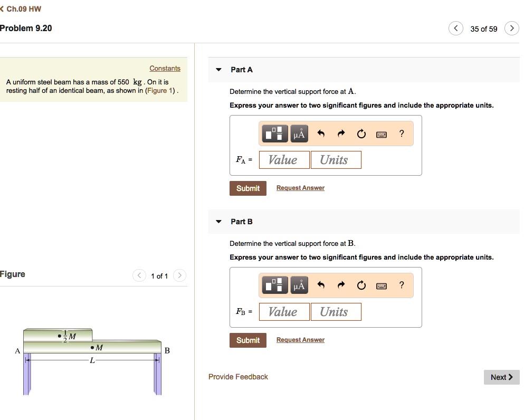The height and width of the screenshot is (420, 524).
Task: Open the keyboard shortcuts icon in Part B
Action: tap(381, 285)
